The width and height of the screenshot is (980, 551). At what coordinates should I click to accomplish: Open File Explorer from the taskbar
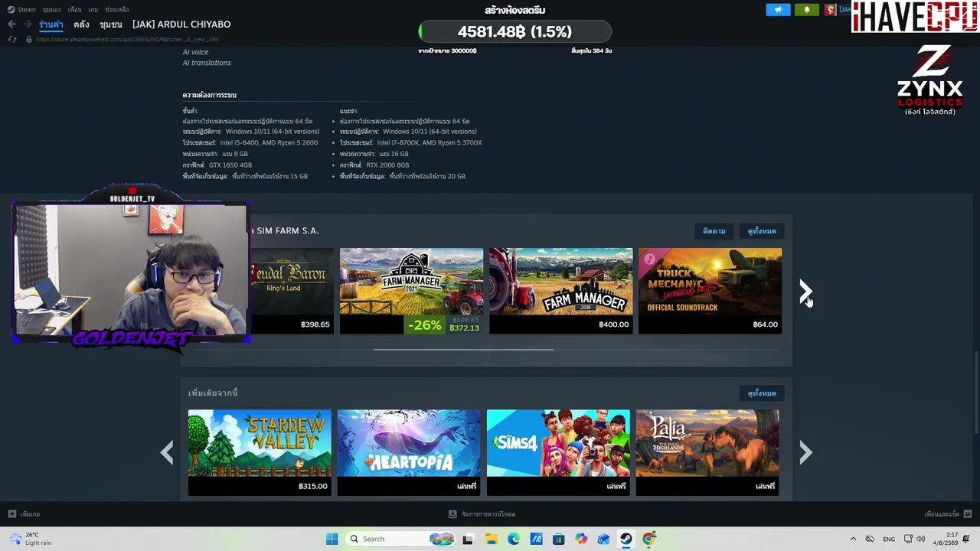coord(491,539)
